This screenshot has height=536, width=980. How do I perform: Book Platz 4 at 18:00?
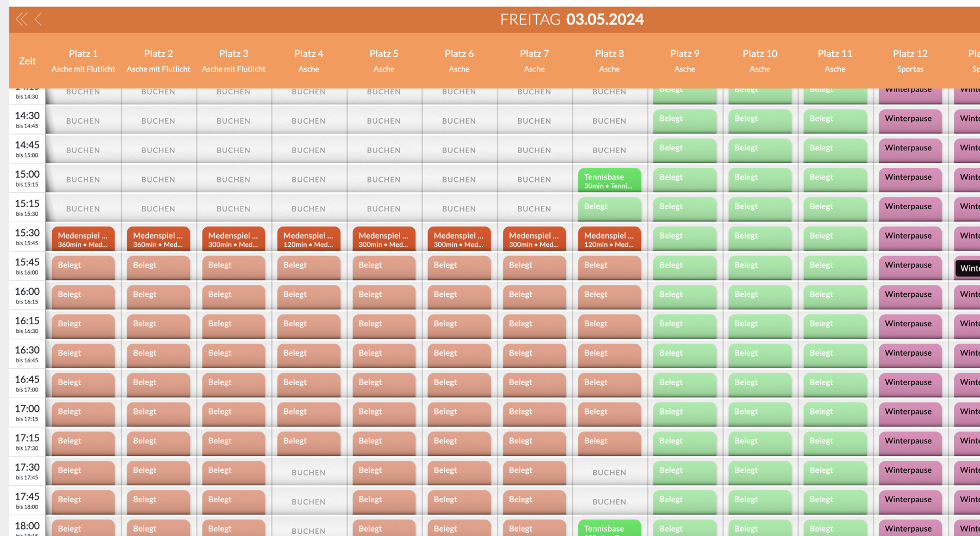309,530
